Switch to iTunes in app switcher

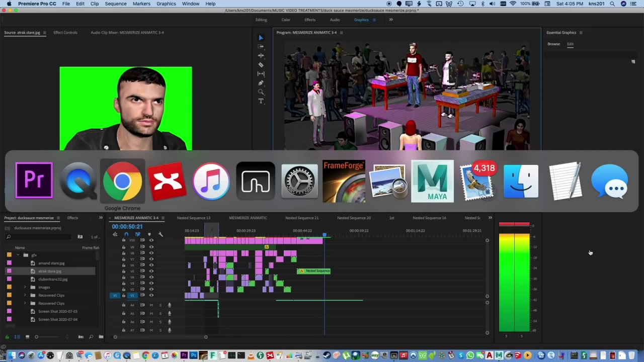coord(211,180)
